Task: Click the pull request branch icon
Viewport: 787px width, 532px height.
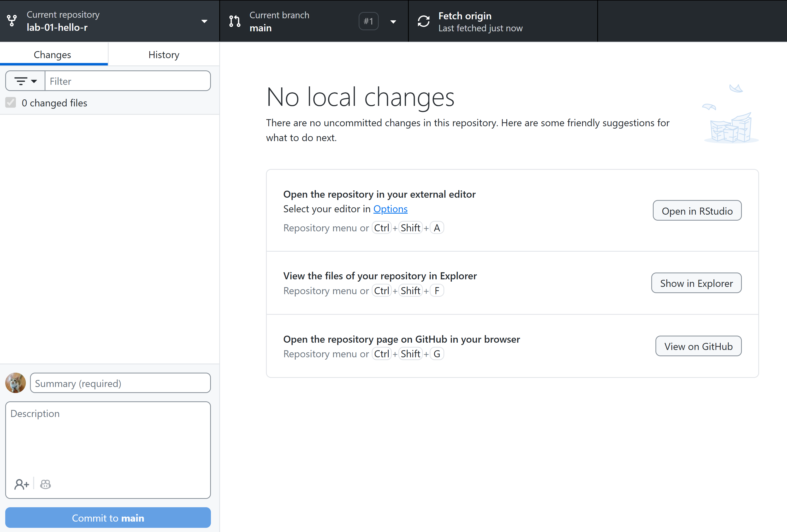Action: coord(235,21)
